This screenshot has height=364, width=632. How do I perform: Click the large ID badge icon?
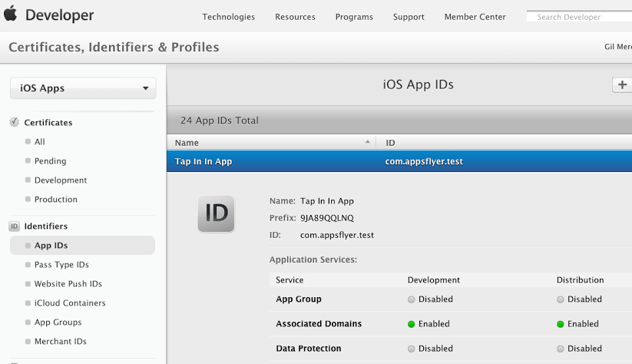click(x=216, y=213)
